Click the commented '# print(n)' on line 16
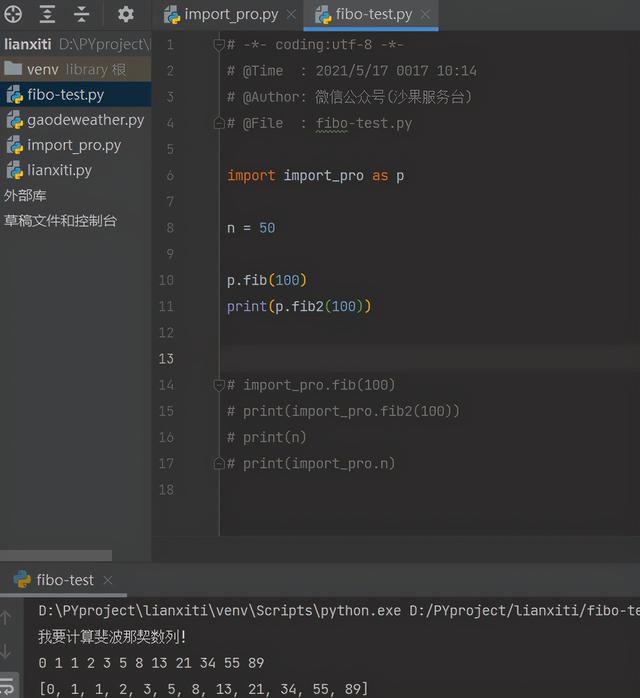 click(267, 438)
